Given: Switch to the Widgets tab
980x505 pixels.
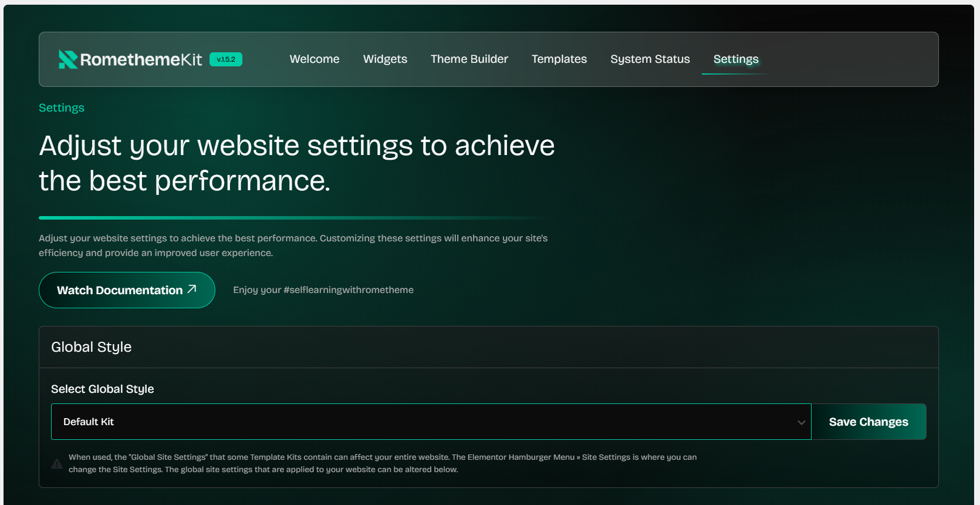Looking at the screenshot, I should (385, 59).
